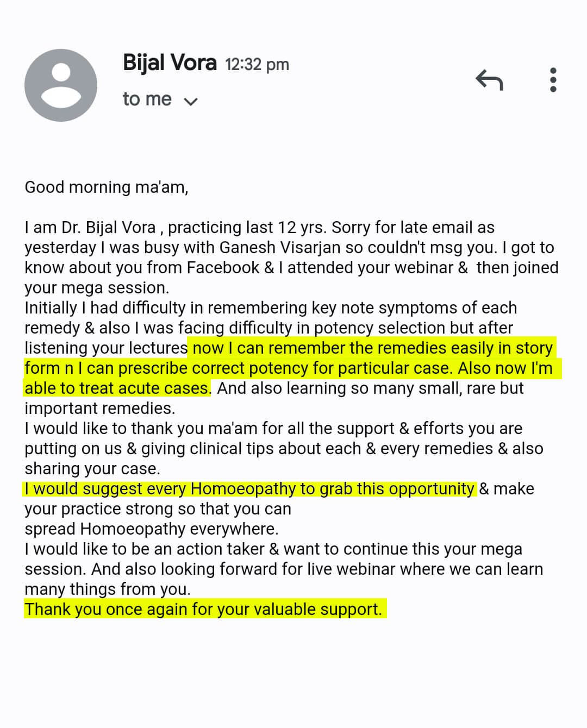
Task: Click the "Good morning ma'am," greeting line
Action: (107, 187)
